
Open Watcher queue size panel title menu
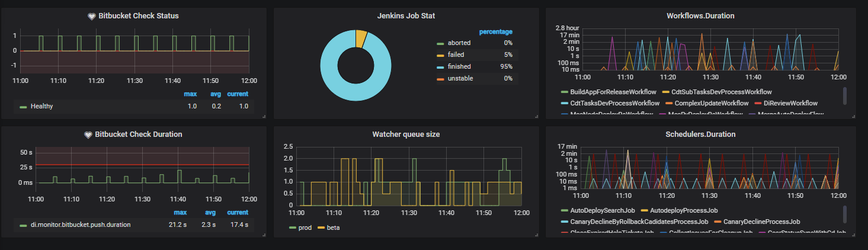[406, 134]
